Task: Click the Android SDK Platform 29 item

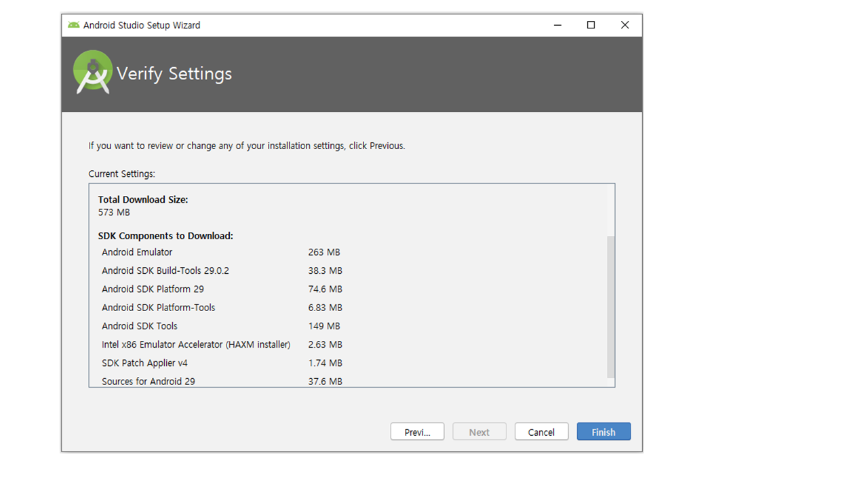Action: (x=153, y=289)
